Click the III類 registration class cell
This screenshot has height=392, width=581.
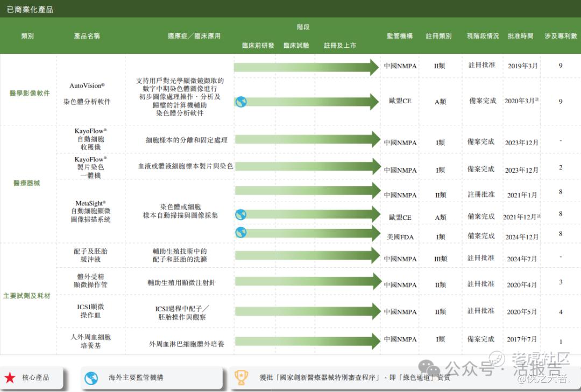(x=441, y=259)
